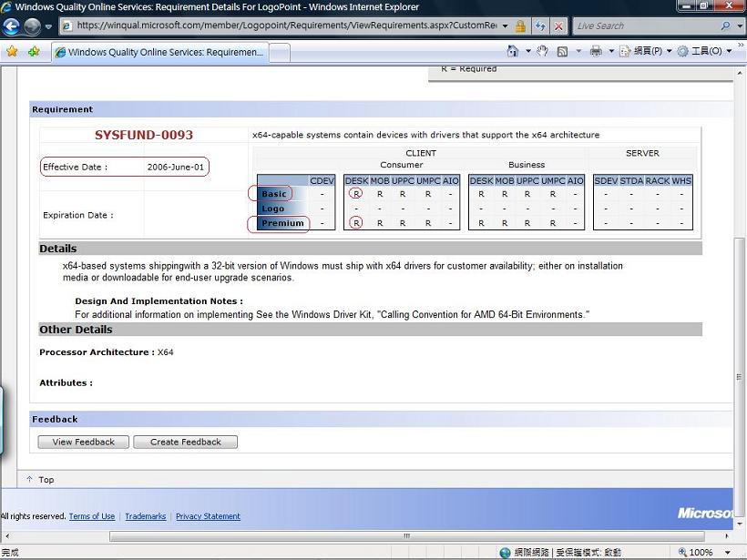Select the Premium row label
The image size is (747, 560).
282,223
